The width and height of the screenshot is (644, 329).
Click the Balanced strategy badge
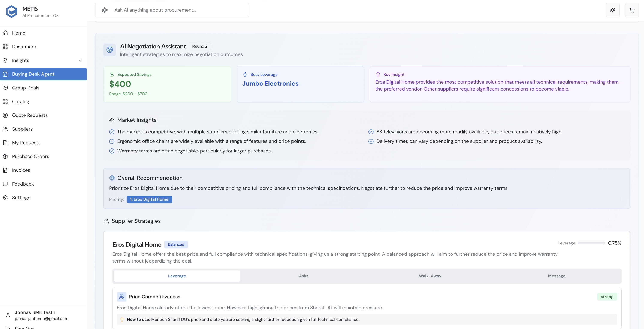pos(176,244)
